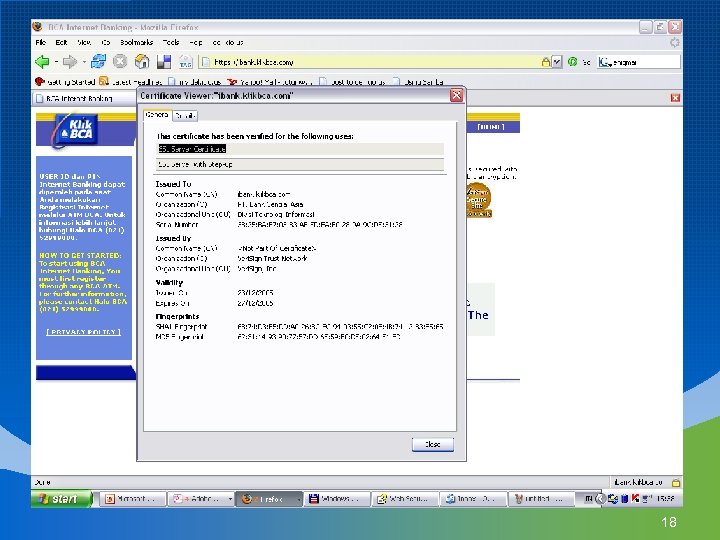Open the Back history dropdown arrow
The image size is (720, 540).
[56, 62]
